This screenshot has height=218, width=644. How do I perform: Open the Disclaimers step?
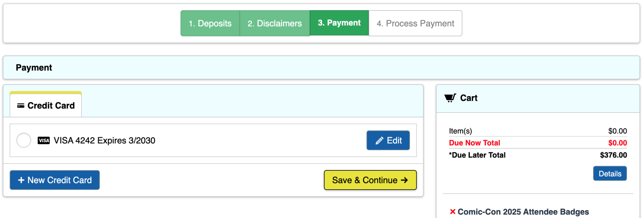coord(275,23)
